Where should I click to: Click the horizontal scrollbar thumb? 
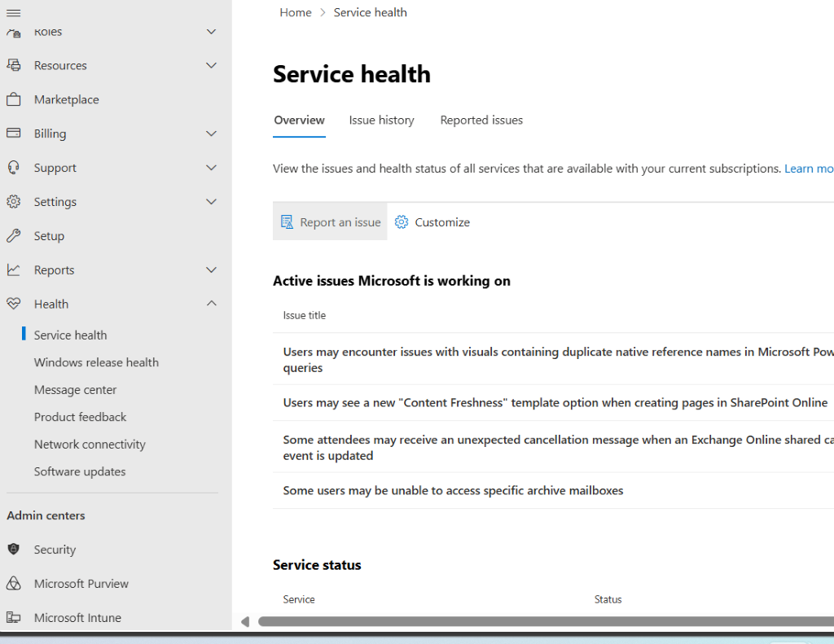(546, 621)
